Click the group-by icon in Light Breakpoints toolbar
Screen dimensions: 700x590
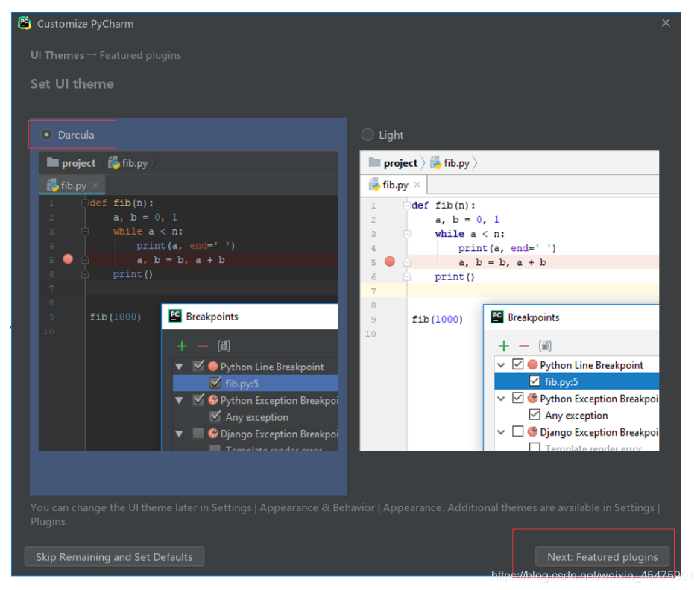(x=545, y=346)
